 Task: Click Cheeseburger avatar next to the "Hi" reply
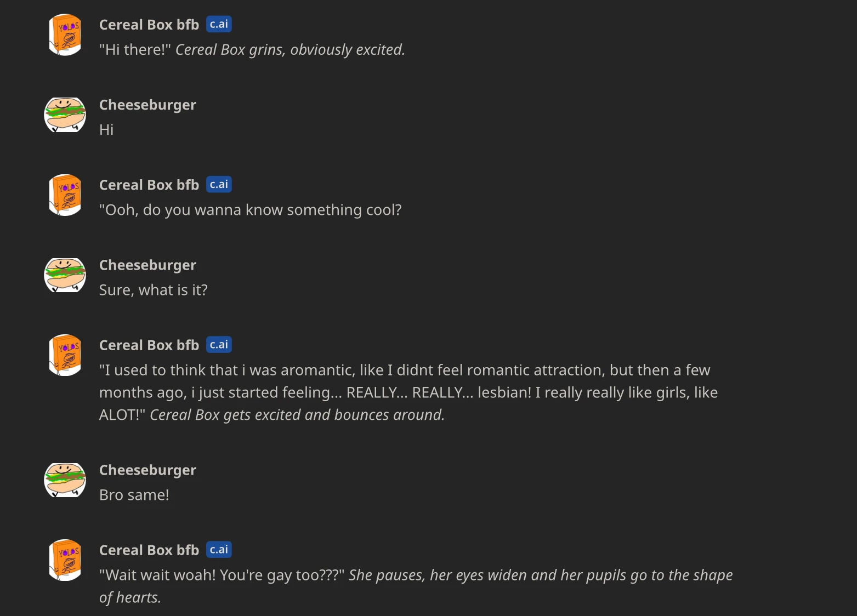tap(65, 115)
